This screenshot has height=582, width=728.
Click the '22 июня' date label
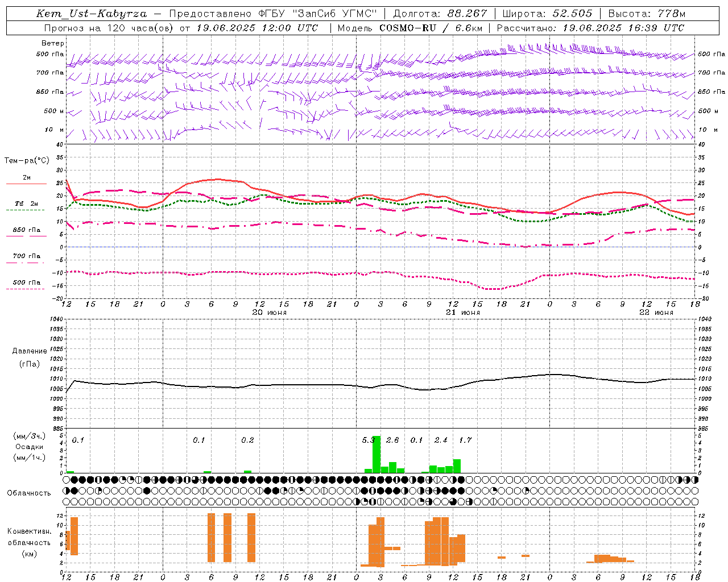click(656, 313)
